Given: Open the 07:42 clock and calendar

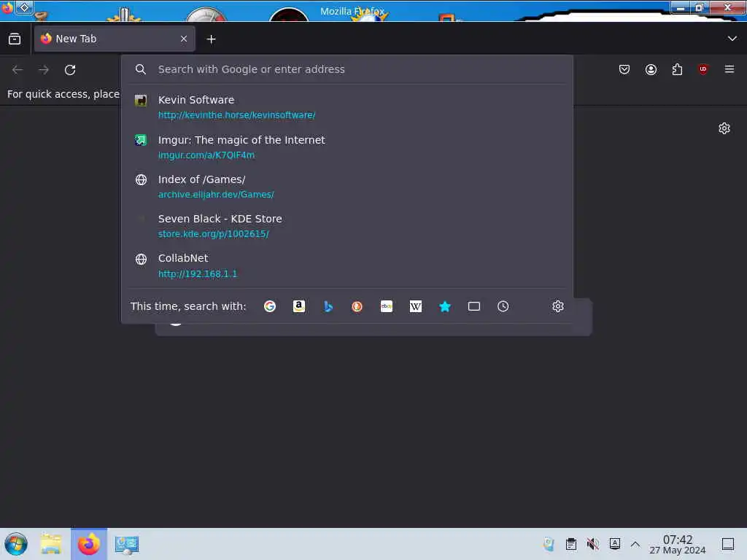Looking at the screenshot, I should (678, 544).
